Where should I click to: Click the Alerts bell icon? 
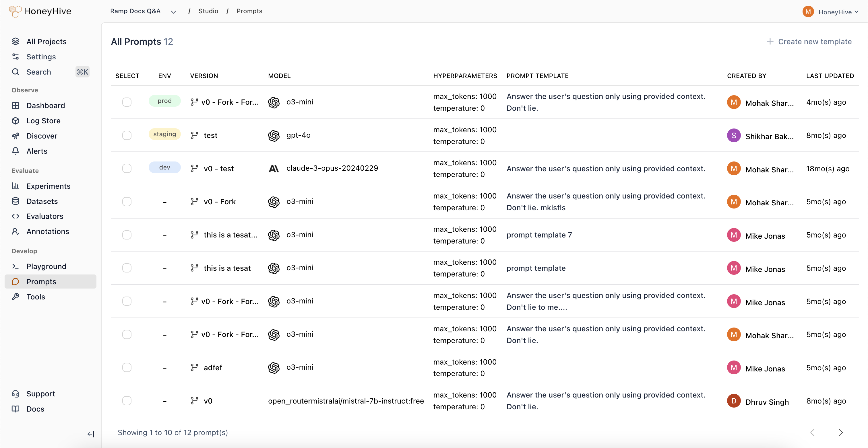[15, 151]
